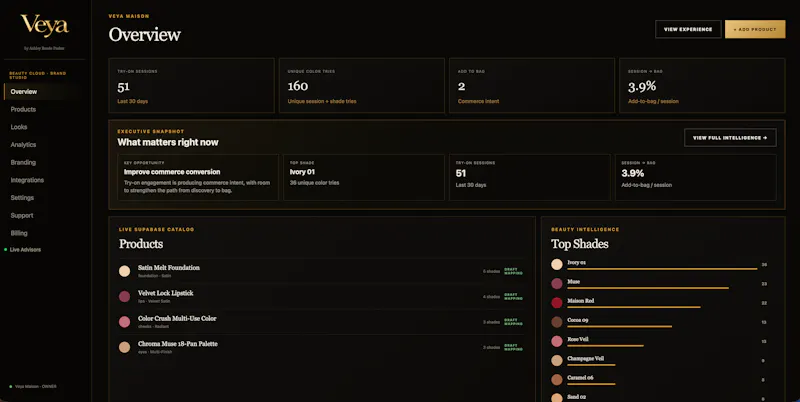The width and height of the screenshot is (800, 402).
Task: Open the Looks section
Action: [19, 127]
